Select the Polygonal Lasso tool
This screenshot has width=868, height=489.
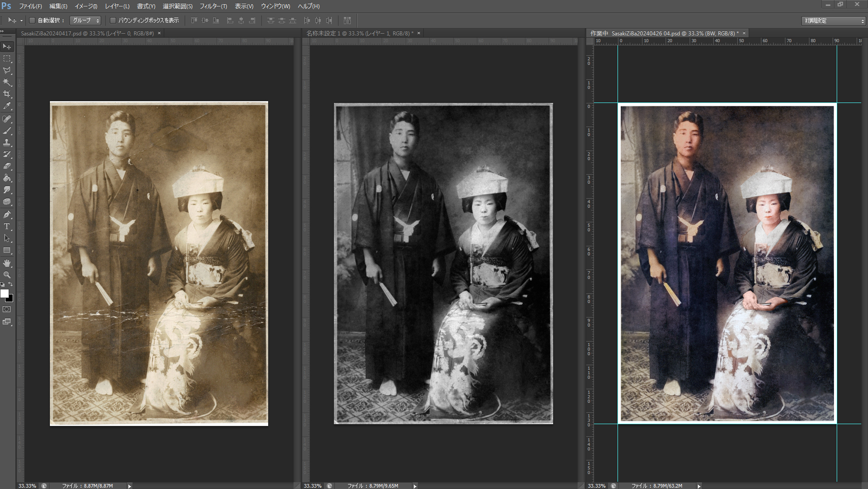[7, 70]
